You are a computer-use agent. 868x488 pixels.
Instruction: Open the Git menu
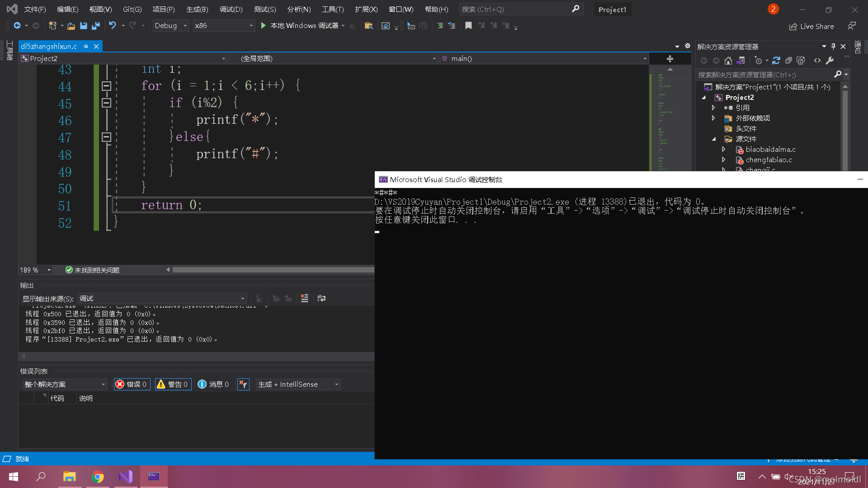[x=132, y=9]
